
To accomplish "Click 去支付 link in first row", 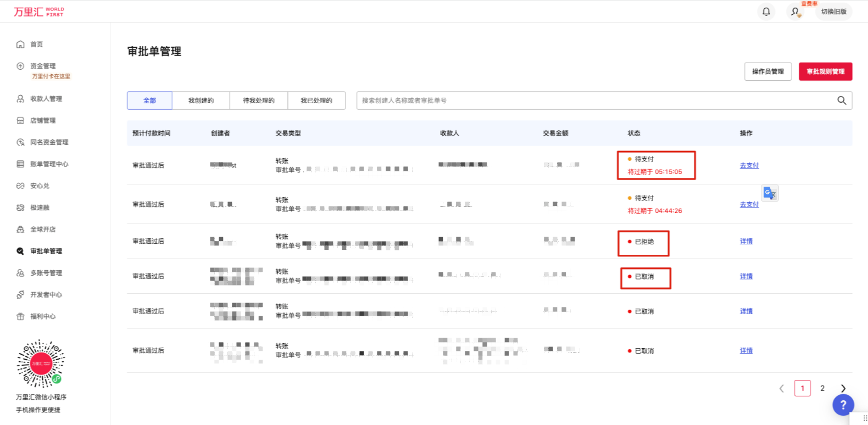I will (x=749, y=165).
